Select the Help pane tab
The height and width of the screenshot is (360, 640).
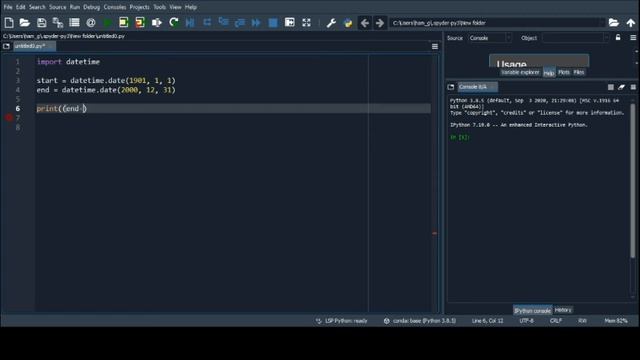pyautogui.click(x=549, y=73)
